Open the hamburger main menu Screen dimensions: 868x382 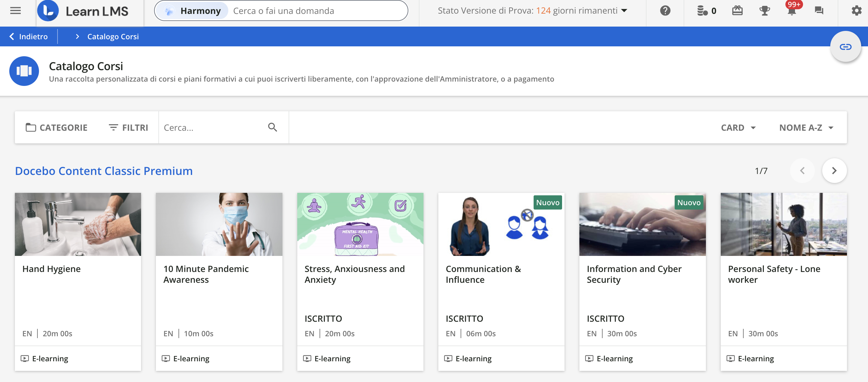(x=15, y=11)
